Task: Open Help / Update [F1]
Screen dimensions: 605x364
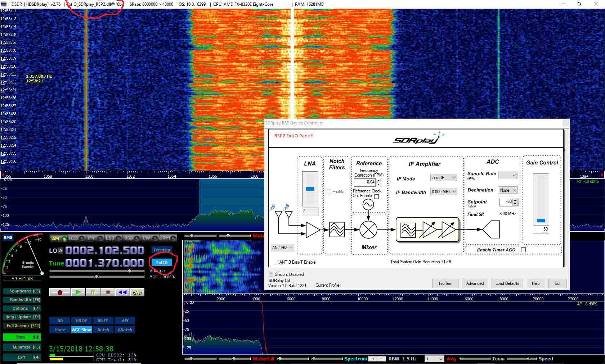Action: click(22, 317)
